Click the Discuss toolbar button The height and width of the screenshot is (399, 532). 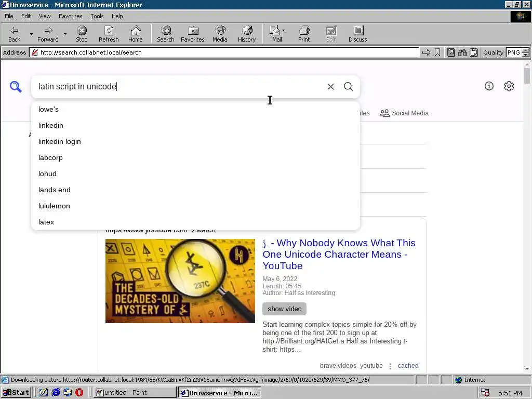tap(357, 34)
